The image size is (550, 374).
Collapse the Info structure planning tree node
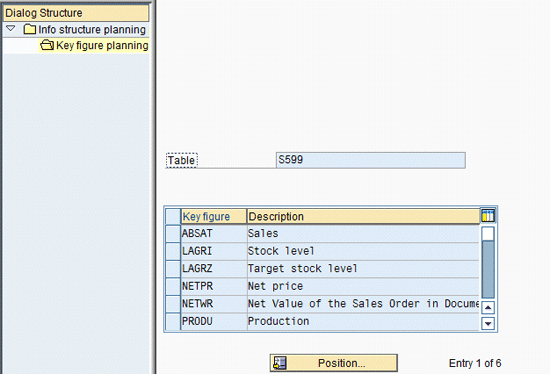click(11, 28)
